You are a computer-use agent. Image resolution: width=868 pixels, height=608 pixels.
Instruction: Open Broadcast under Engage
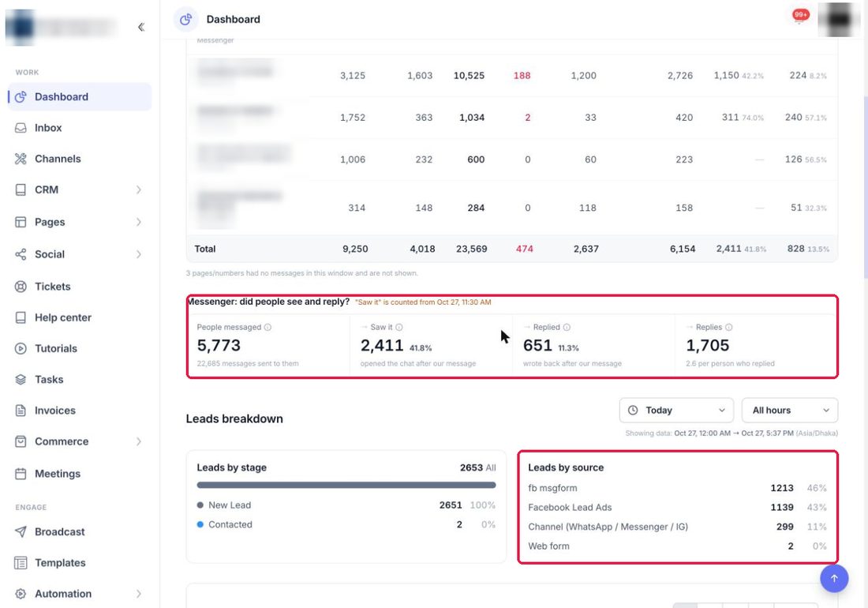[x=79, y=531]
